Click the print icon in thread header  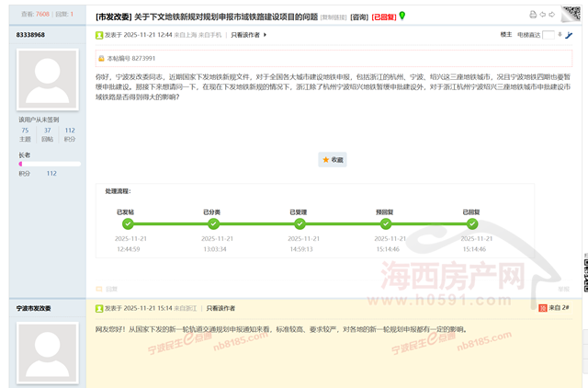pyautogui.click(x=534, y=16)
